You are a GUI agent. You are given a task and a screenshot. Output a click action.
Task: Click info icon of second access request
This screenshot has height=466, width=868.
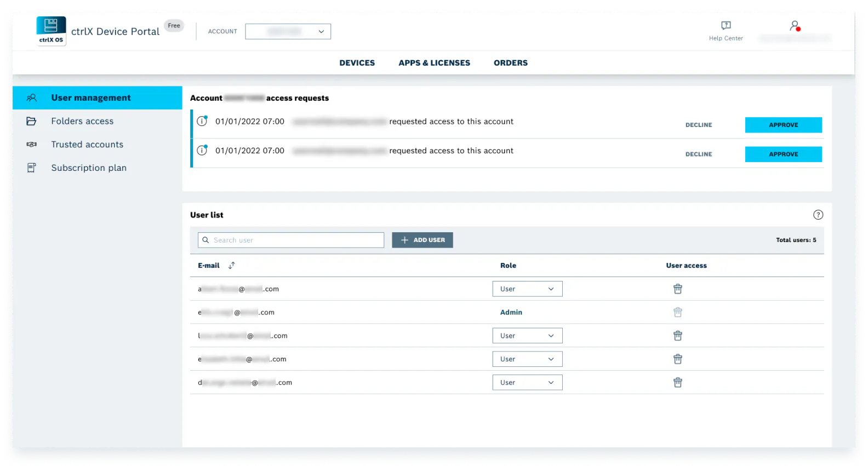[x=202, y=150]
